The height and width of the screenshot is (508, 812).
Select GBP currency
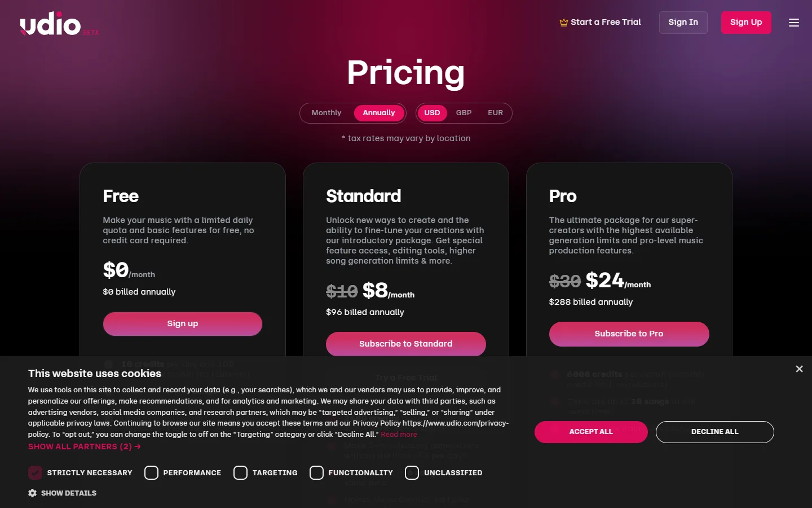(x=464, y=113)
